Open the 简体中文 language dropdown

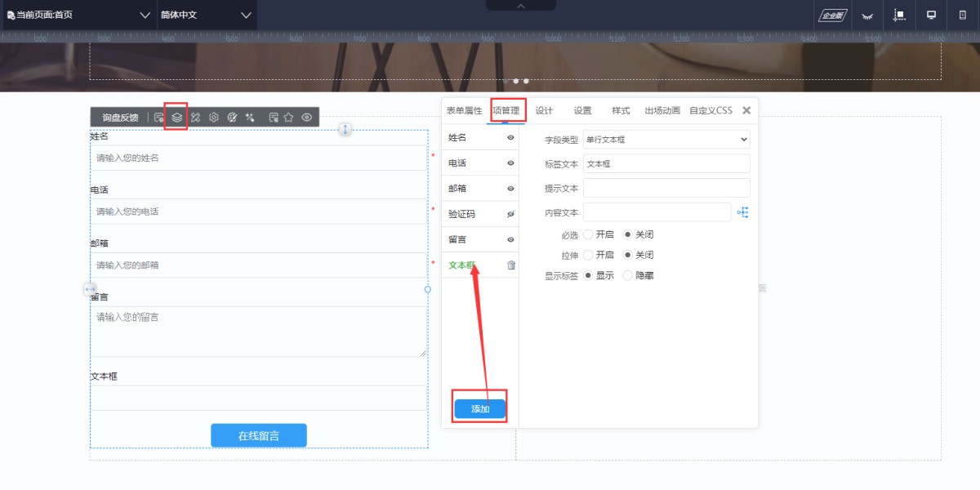[207, 15]
